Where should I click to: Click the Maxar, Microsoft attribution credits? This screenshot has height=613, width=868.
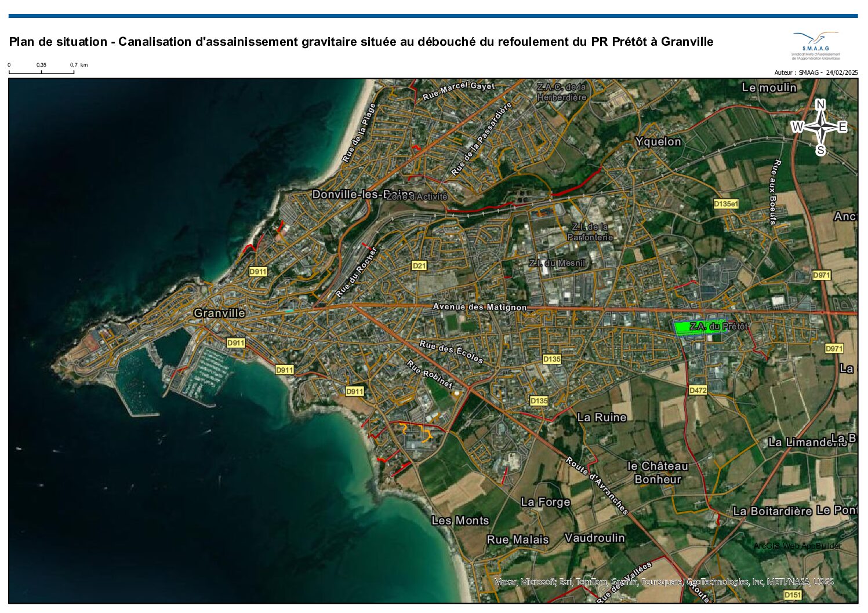tap(663, 581)
